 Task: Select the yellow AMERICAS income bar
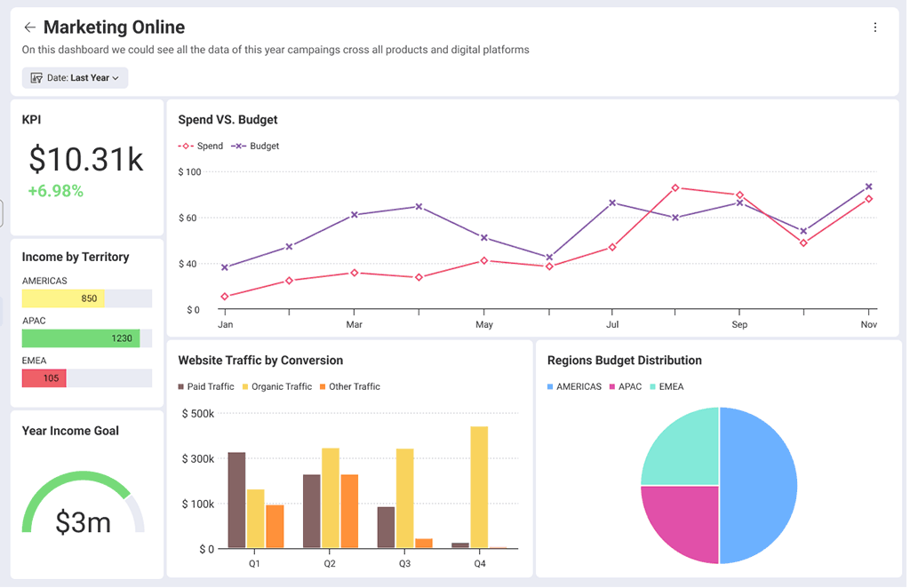63,299
